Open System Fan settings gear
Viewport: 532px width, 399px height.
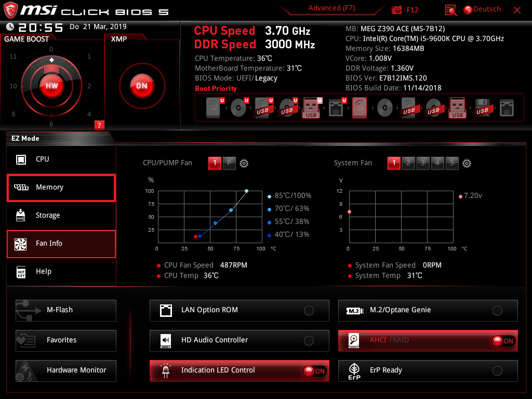tap(467, 164)
